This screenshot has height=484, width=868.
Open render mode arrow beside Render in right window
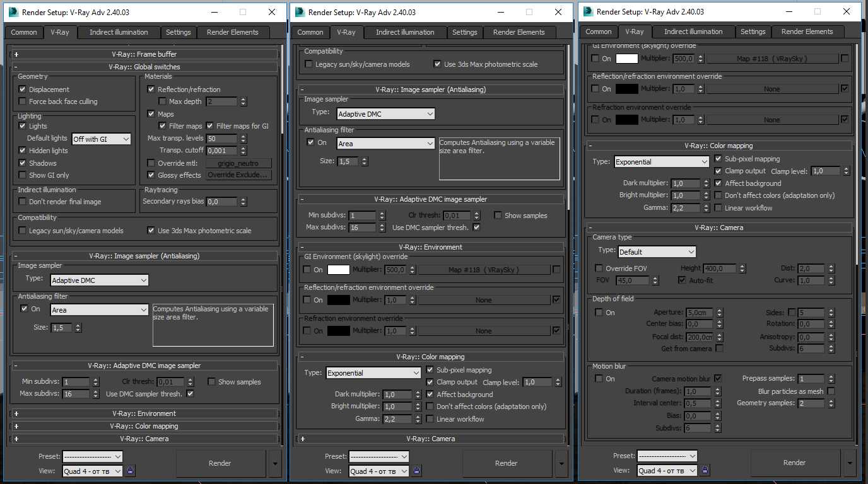click(x=849, y=463)
